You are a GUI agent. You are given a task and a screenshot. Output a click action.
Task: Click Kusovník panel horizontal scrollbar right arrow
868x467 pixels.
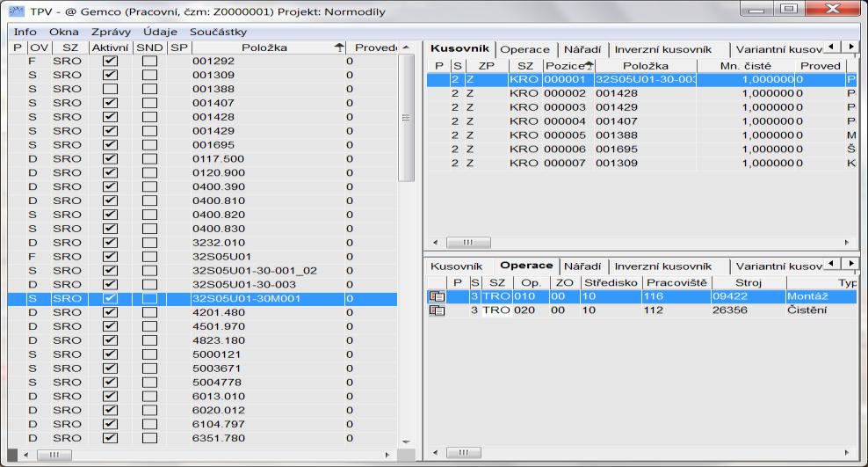coord(847,243)
